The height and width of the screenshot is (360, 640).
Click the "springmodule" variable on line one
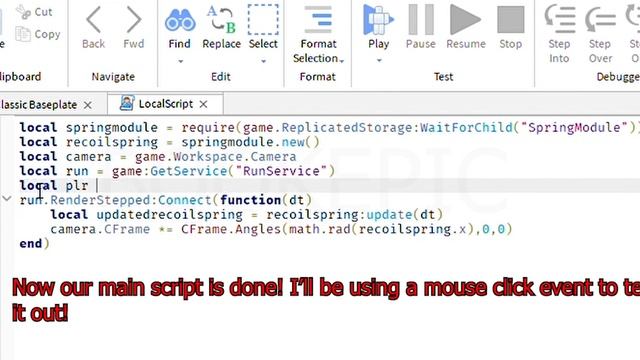(x=112, y=127)
